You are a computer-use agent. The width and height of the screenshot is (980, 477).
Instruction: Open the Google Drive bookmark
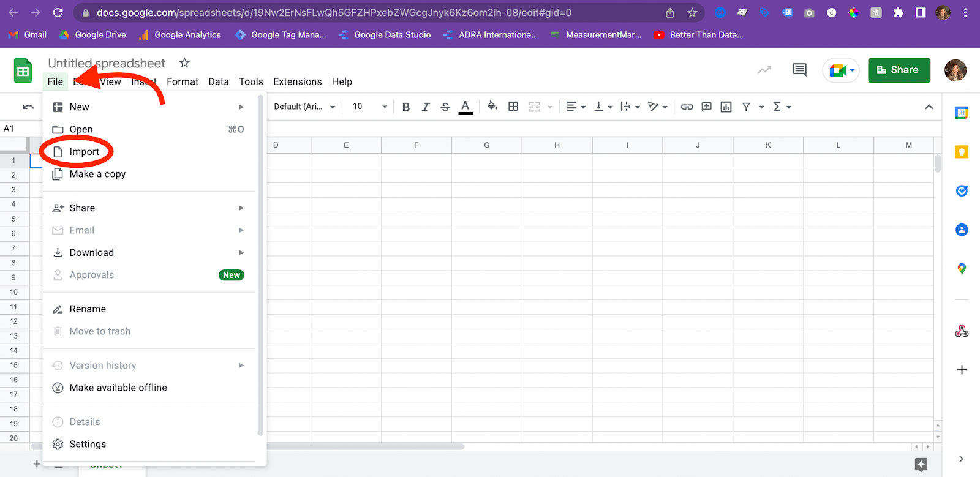[92, 35]
